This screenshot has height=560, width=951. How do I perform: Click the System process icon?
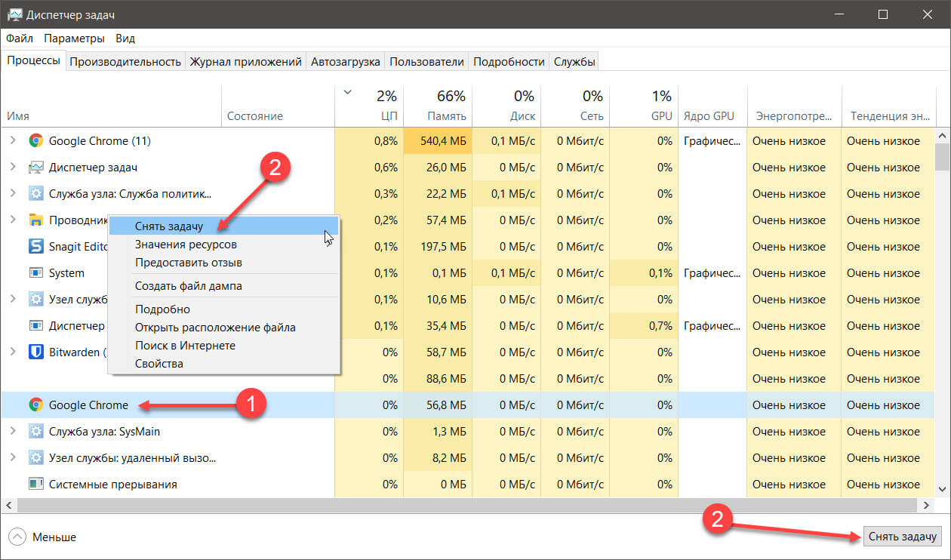pos(35,273)
